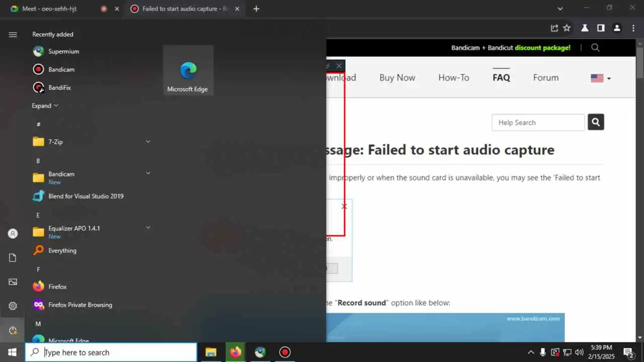644x362 pixels.
Task: Open the FAQ menu item
Action: coord(501,77)
